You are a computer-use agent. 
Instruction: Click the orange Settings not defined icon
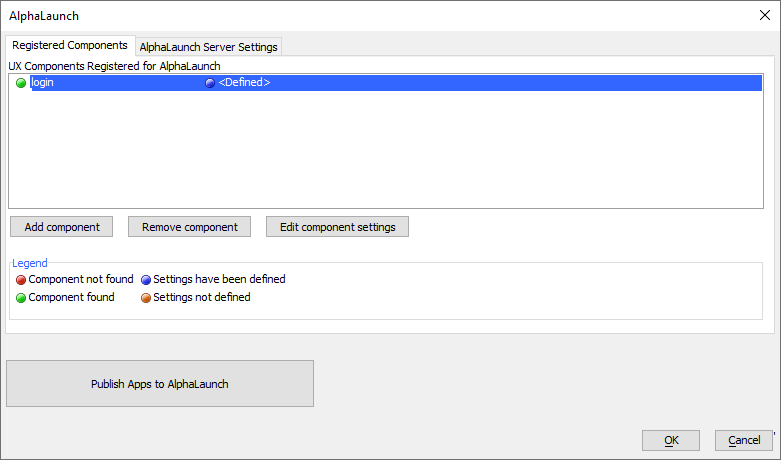click(x=146, y=298)
